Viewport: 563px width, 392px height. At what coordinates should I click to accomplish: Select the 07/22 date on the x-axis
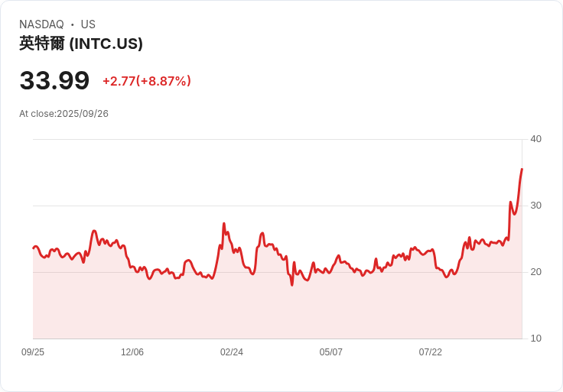[x=431, y=352]
